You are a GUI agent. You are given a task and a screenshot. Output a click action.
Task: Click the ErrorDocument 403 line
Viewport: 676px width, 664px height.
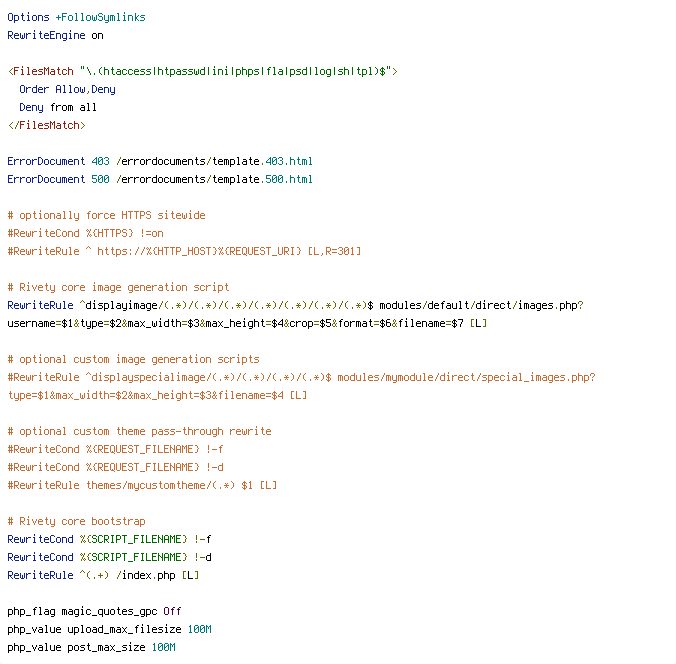coord(160,161)
